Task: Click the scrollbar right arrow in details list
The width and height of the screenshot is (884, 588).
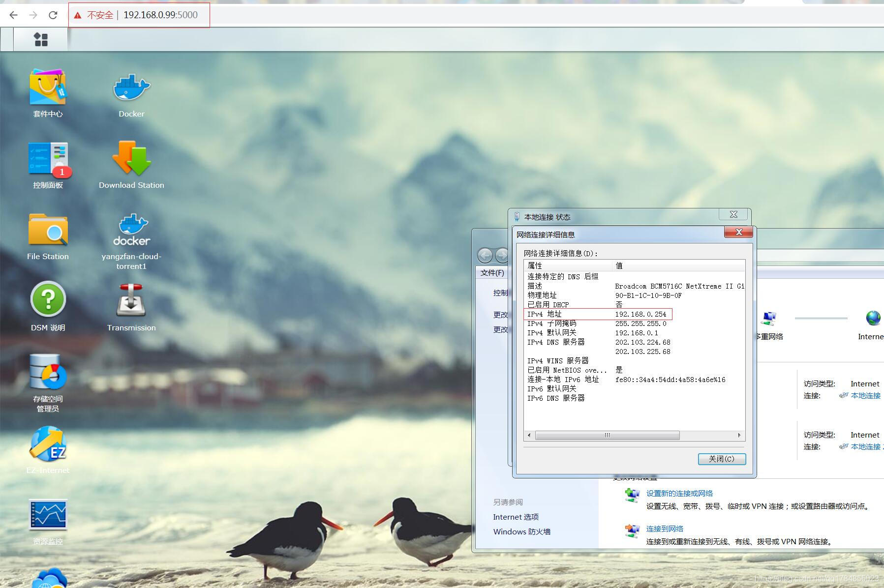Action: 739,435
